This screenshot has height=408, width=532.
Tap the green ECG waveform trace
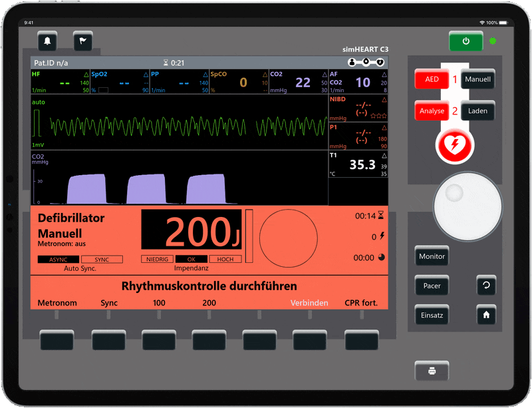(188, 126)
